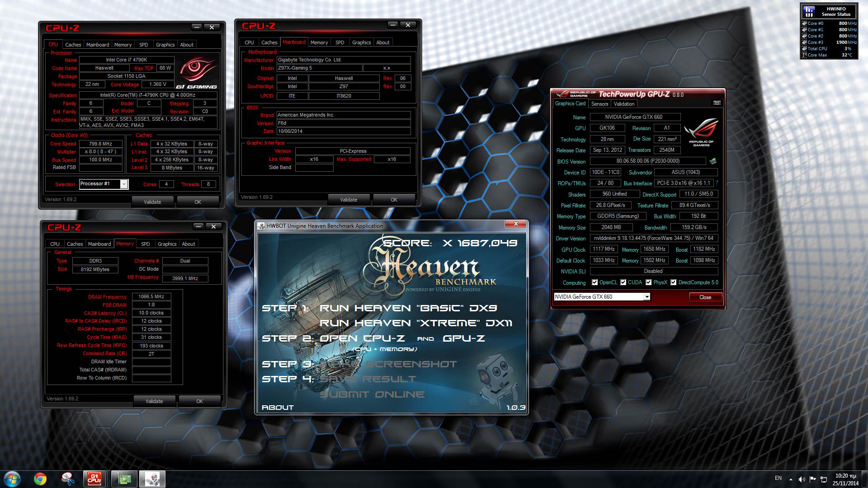The image size is (868, 488).
Task: Toggle the PhysX checkbox in GPU-Z
Action: click(648, 282)
